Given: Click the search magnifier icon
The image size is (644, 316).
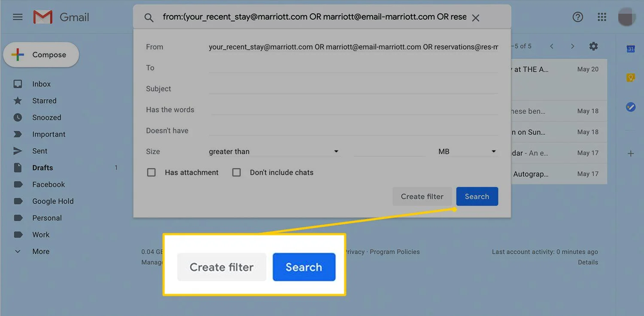Looking at the screenshot, I should tap(149, 18).
